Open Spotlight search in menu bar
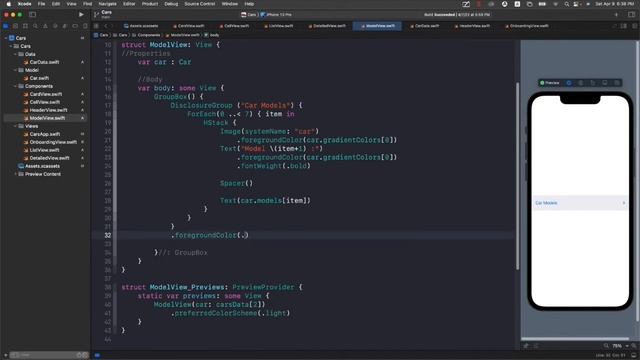This screenshot has width=640, height=360. coord(567,4)
